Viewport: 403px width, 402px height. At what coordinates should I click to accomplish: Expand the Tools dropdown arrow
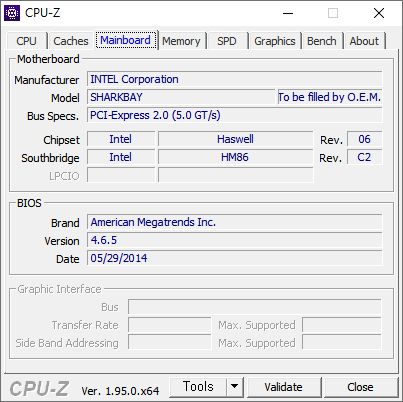[235, 387]
